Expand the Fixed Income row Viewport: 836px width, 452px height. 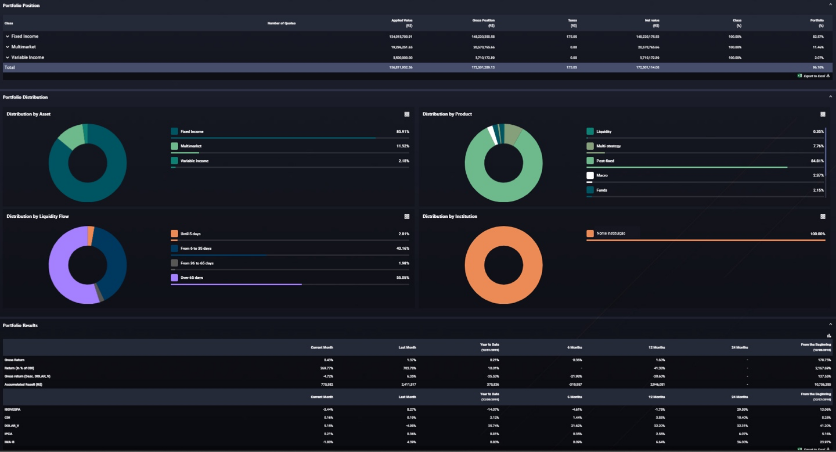pos(7,36)
